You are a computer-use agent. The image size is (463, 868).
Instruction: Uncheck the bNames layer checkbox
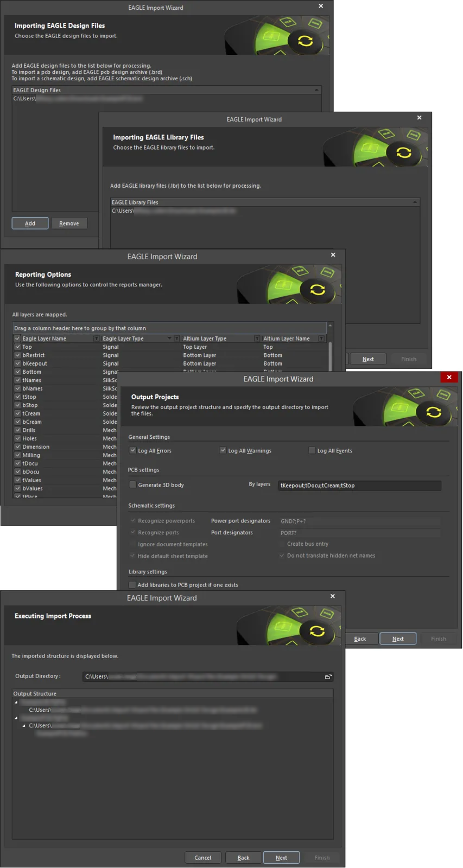(x=17, y=388)
